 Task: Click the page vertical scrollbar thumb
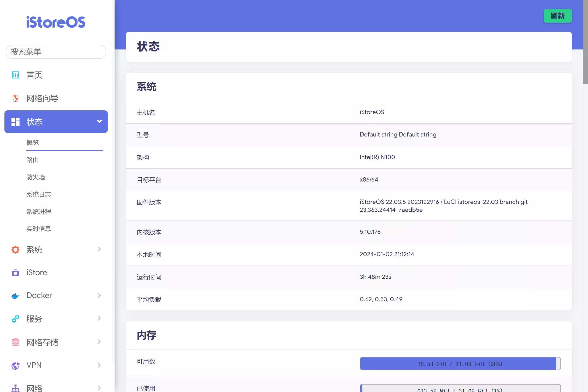pos(585,42)
